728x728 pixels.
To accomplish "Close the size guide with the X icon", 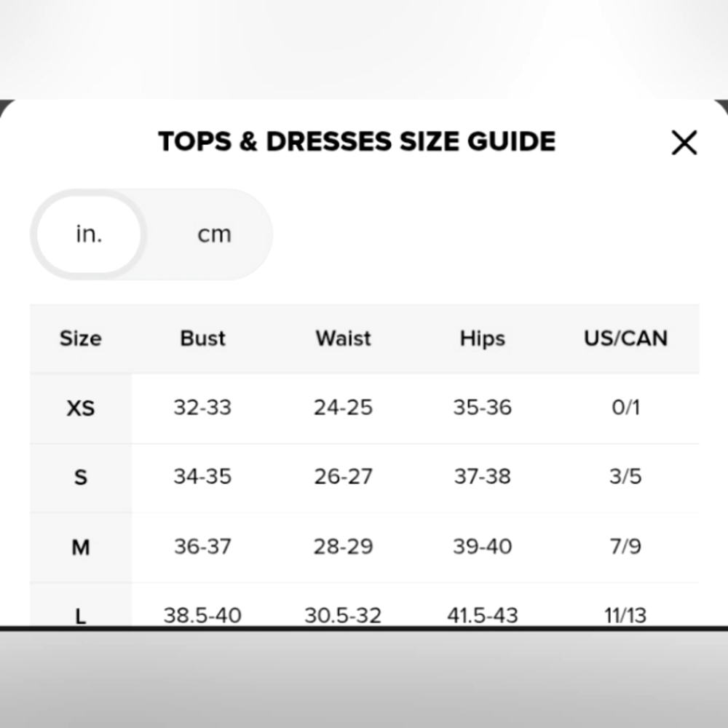I will click(684, 143).
